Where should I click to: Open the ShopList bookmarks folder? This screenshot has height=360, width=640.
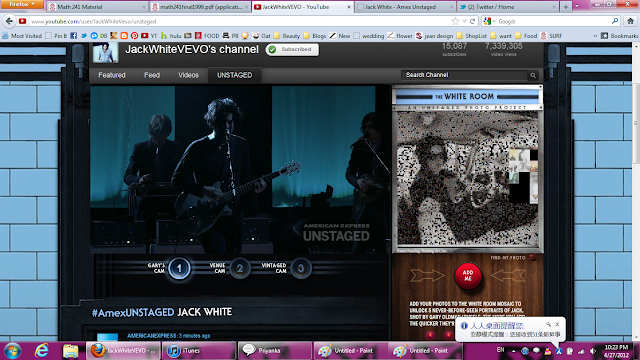tap(472, 36)
